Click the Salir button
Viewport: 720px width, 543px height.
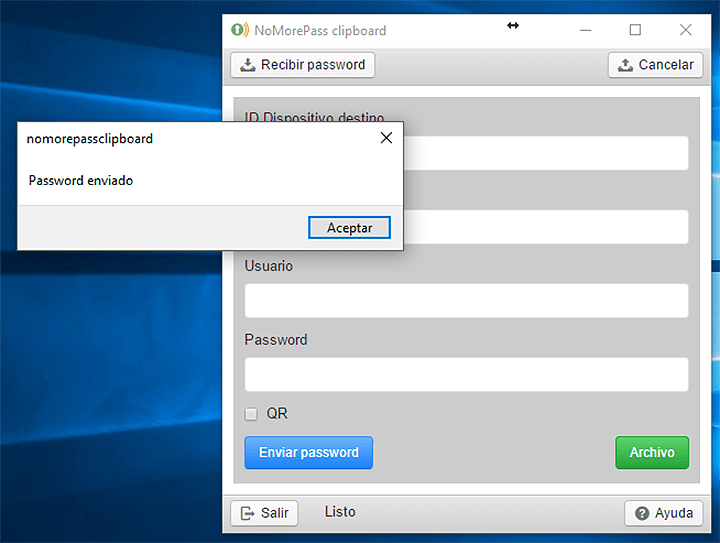[x=264, y=513]
